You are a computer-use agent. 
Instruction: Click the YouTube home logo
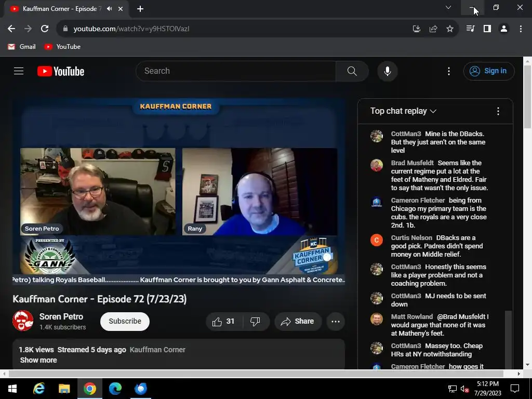[61, 71]
